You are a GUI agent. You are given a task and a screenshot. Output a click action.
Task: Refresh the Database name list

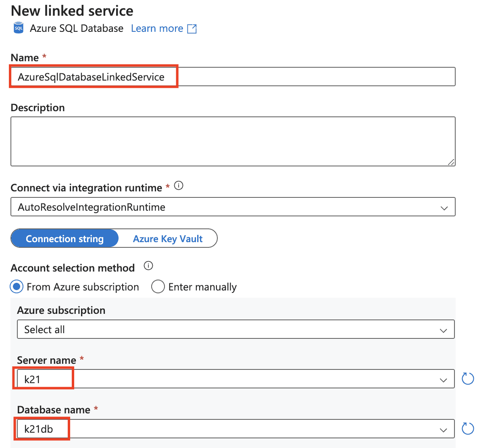pyautogui.click(x=468, y=429)
